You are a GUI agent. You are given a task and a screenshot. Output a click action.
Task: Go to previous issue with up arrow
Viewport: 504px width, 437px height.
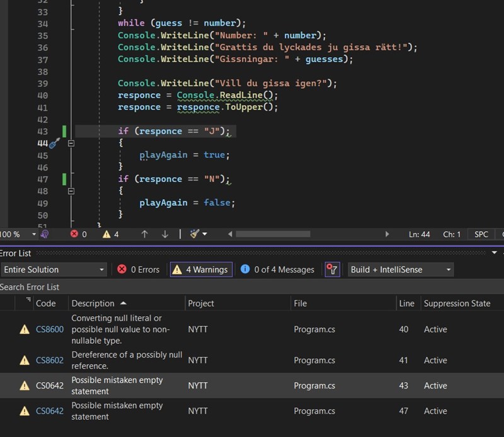coord(145,234)
